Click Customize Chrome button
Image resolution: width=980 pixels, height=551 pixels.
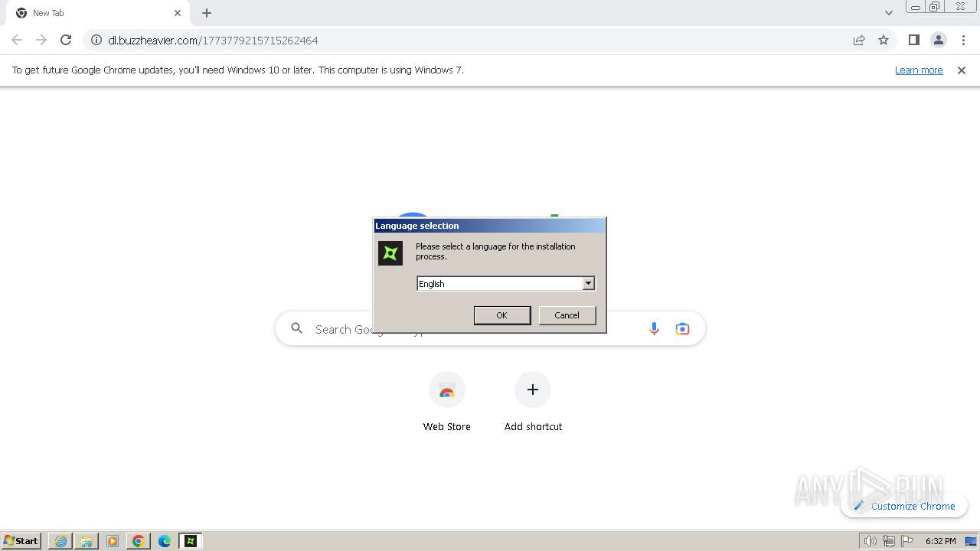pyautogui.click(x=904, y=506)
